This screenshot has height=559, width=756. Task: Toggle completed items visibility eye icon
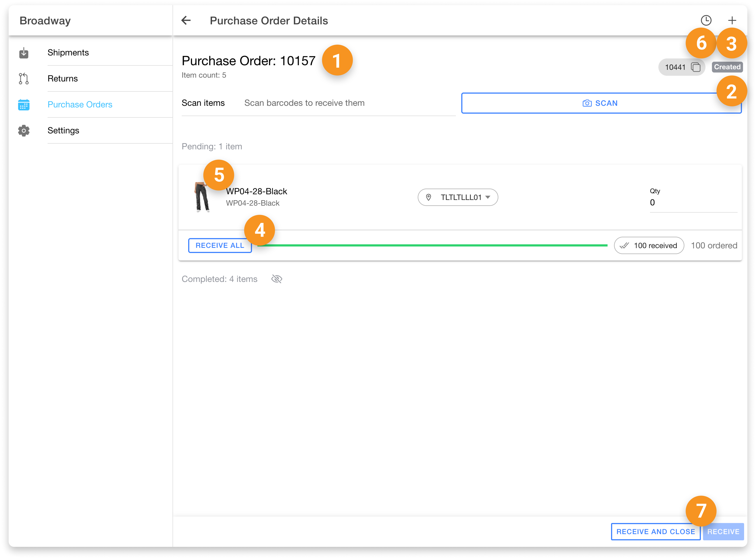277,279
